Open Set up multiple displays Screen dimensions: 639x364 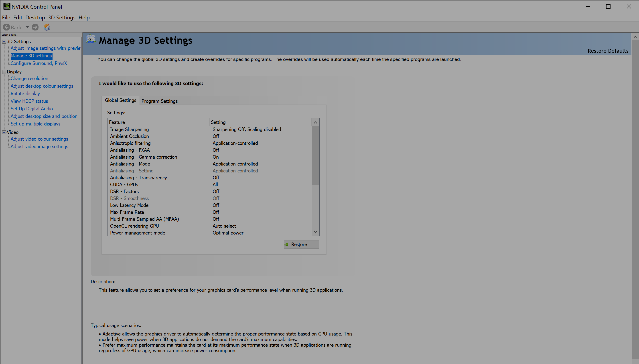[36, 124]
